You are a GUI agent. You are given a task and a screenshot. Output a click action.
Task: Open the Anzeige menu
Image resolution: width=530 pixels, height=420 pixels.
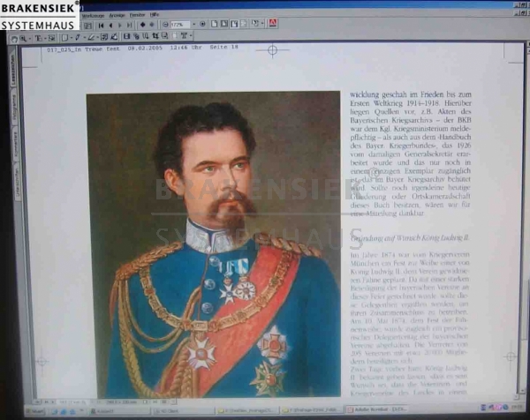pos(117,15)
